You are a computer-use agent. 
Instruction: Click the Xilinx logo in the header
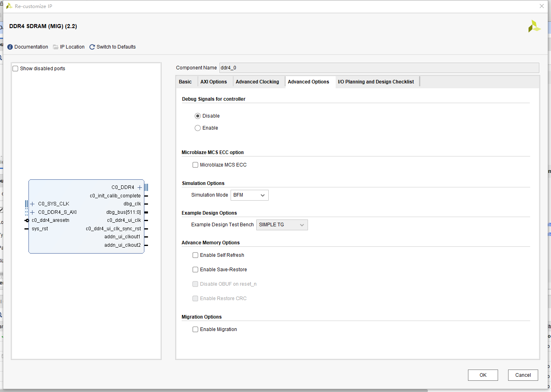point(534,26)
